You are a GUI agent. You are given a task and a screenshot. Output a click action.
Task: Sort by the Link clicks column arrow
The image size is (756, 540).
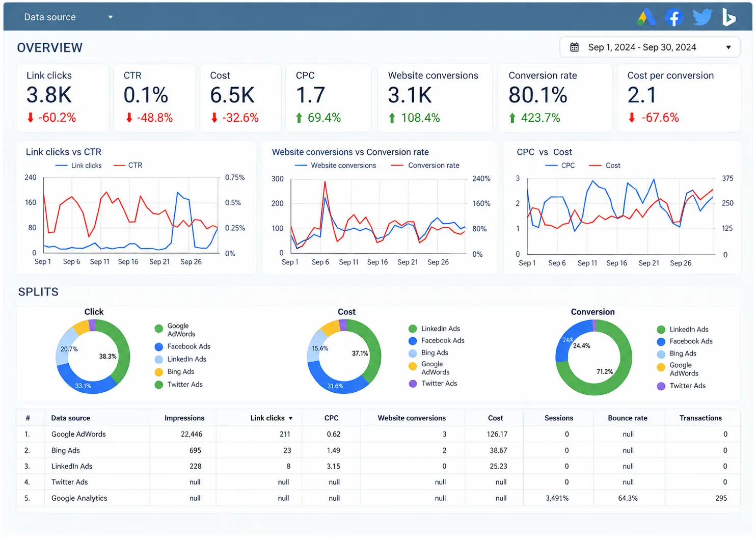tap(290, 419)
